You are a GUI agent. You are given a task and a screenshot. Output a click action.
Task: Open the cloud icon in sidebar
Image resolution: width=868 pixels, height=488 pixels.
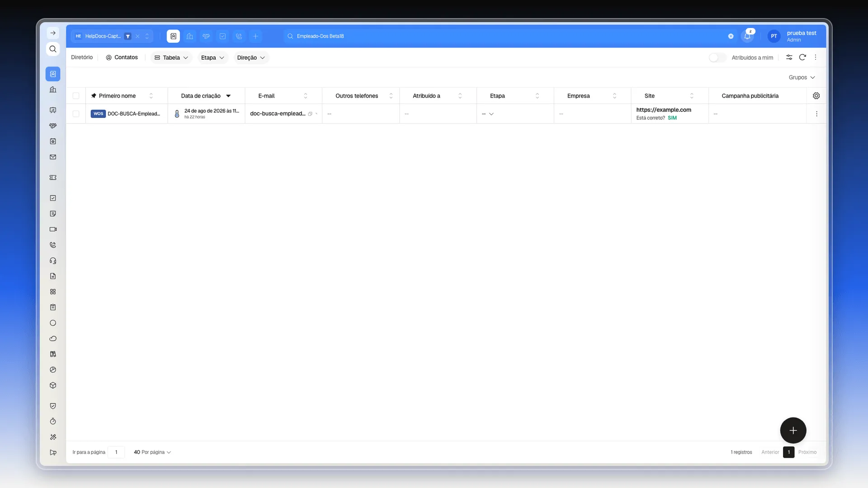tap(53, 338)
